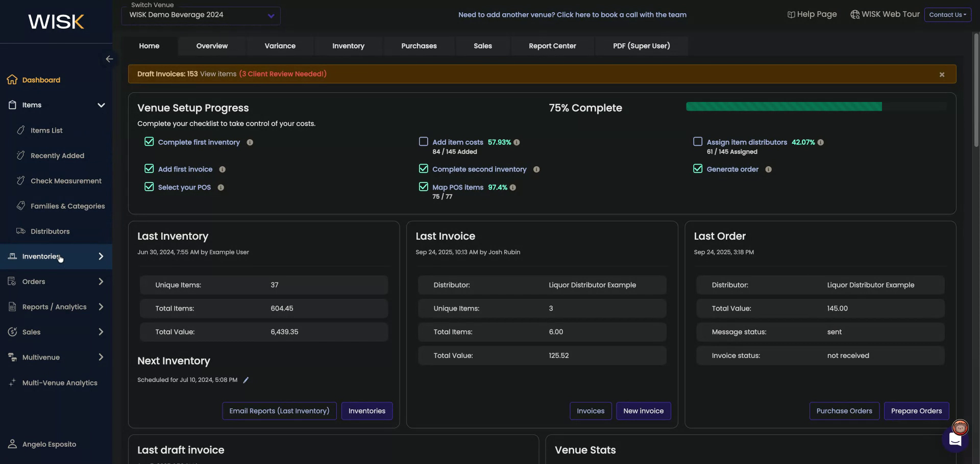Toggle the Assign item distributors checkbox

tap(698, 142)
